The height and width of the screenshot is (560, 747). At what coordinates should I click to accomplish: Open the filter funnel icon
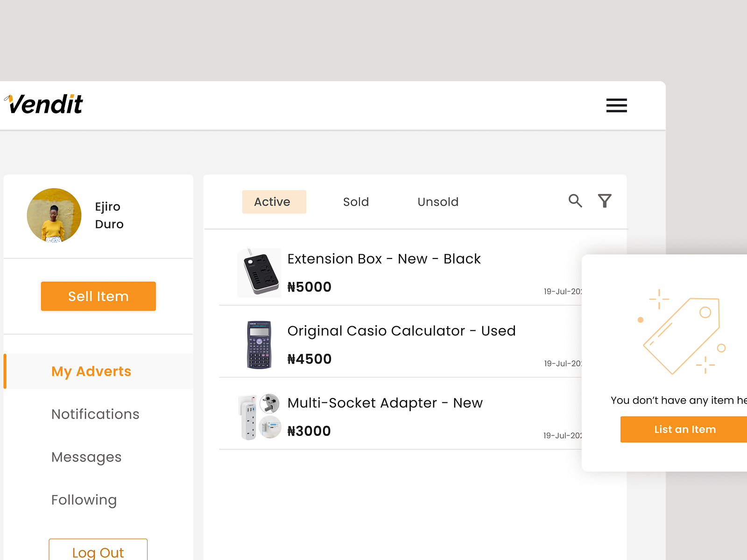pos(605,201)
